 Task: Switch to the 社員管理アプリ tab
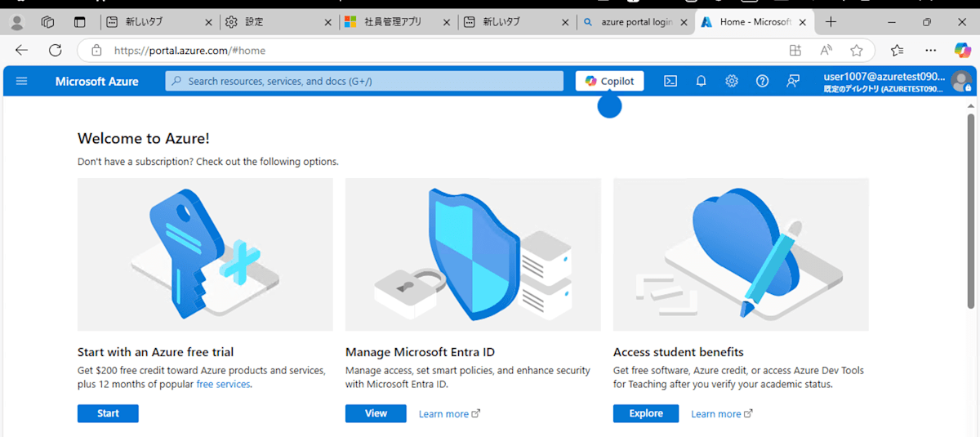pyautogui.click(x=398, y=22)
